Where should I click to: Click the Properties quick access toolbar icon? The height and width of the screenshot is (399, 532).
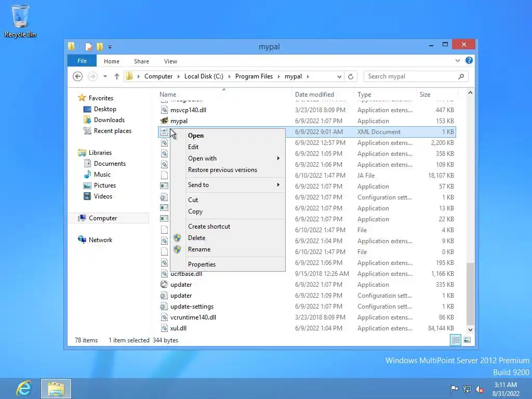[x=88, y=46]
